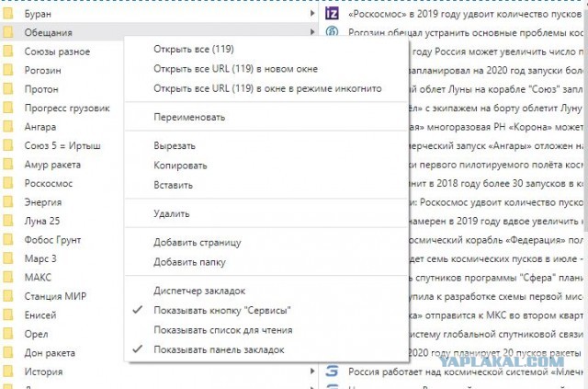The width and height of the screenshot is (588, 389).
Task: Open the Станция МИР folder
Action: click(55, 296)
